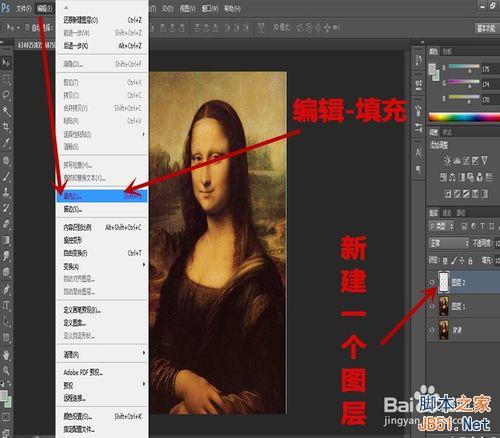This screenshot has height=438, width=500.
Task: Toggle lock position
Action: coord(462,260)
